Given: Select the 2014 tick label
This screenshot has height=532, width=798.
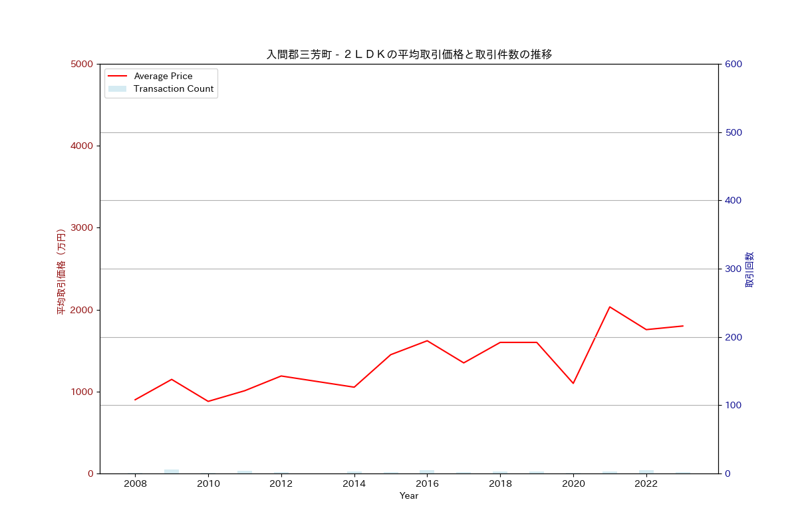Looking at the screenshot, I should (x=354, y=484).
